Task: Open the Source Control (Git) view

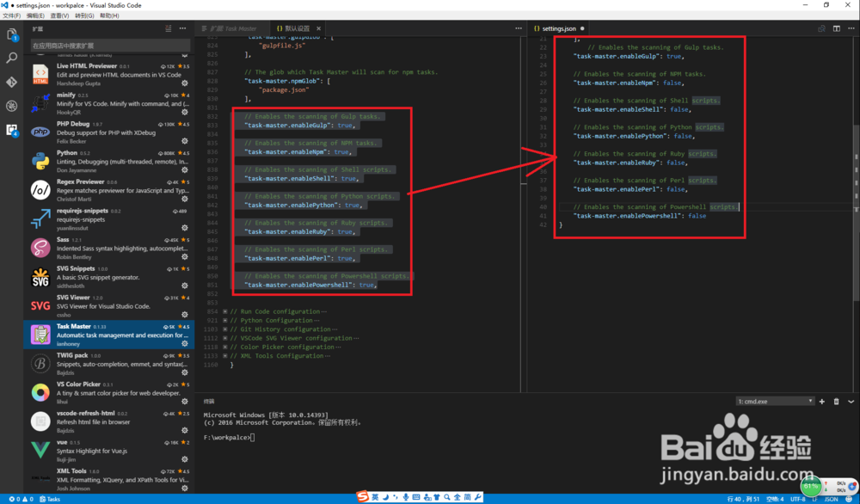Action: [x=11, y=82]
